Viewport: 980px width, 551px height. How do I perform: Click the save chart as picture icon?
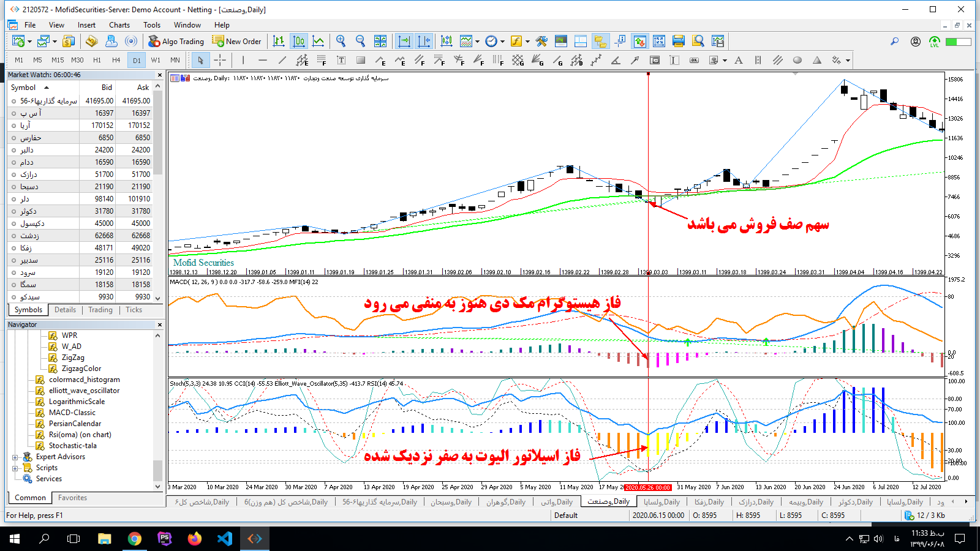(718, 42)
